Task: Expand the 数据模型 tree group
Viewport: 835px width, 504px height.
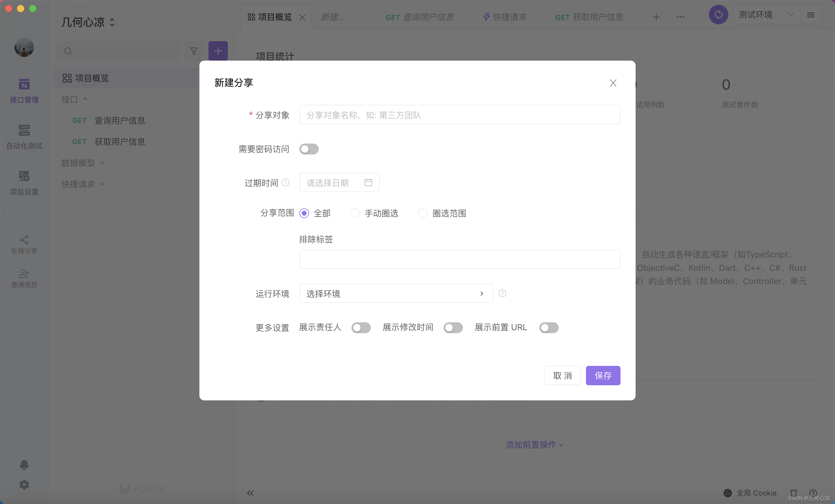Action: [x=83, y=163]
